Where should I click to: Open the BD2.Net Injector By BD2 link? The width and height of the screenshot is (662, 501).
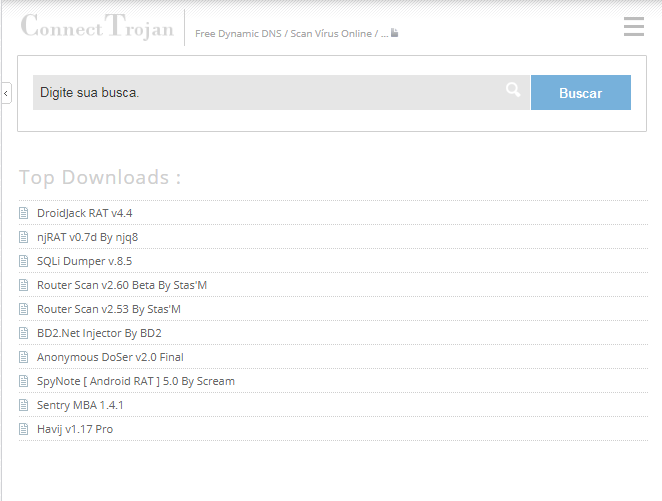point(99,333)
